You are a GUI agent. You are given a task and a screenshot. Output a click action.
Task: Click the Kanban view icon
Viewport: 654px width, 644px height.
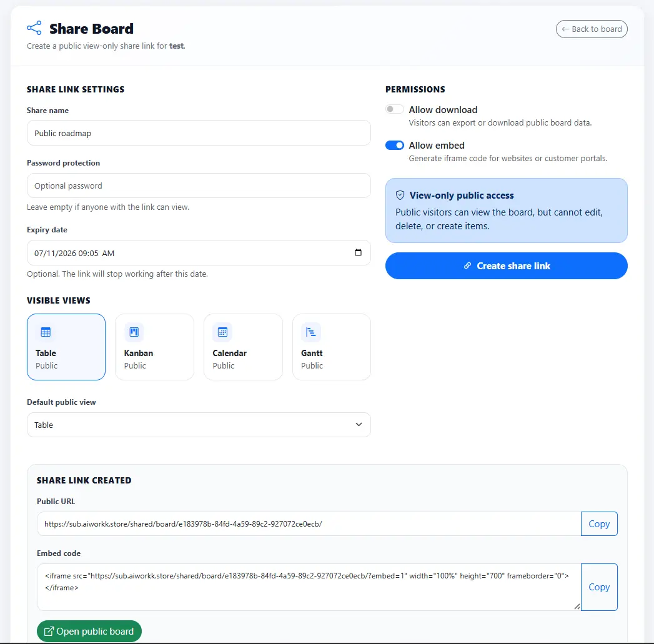coord(134,332)
